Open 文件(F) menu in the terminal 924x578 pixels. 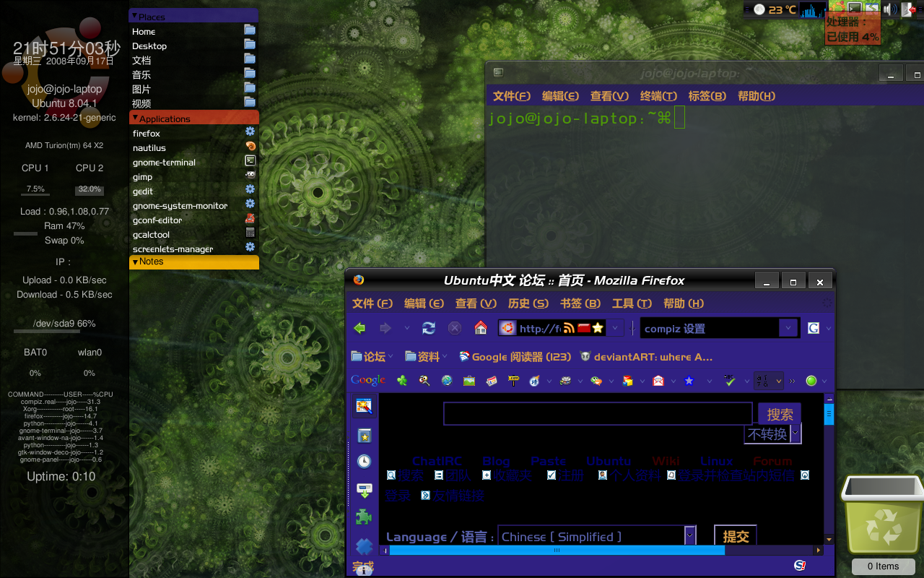coord(511,96)
